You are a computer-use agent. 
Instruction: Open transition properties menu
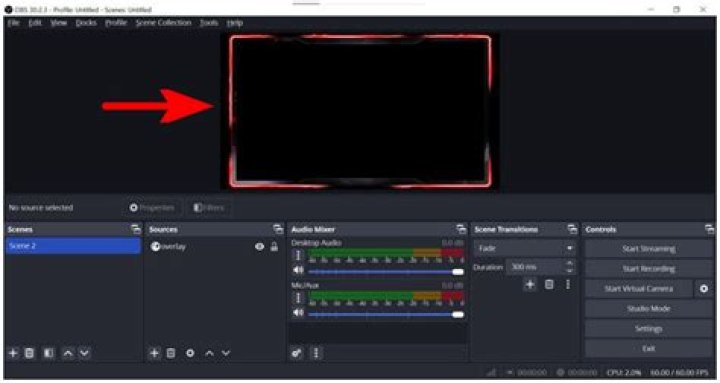coord(568,285)
